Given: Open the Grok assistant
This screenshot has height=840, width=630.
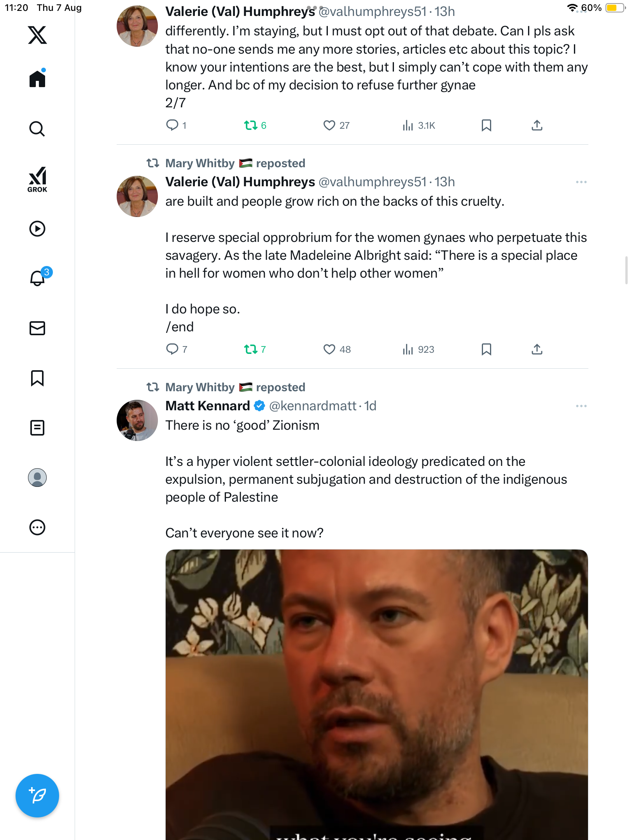Looking at the screenshot, I should point(37,179).
